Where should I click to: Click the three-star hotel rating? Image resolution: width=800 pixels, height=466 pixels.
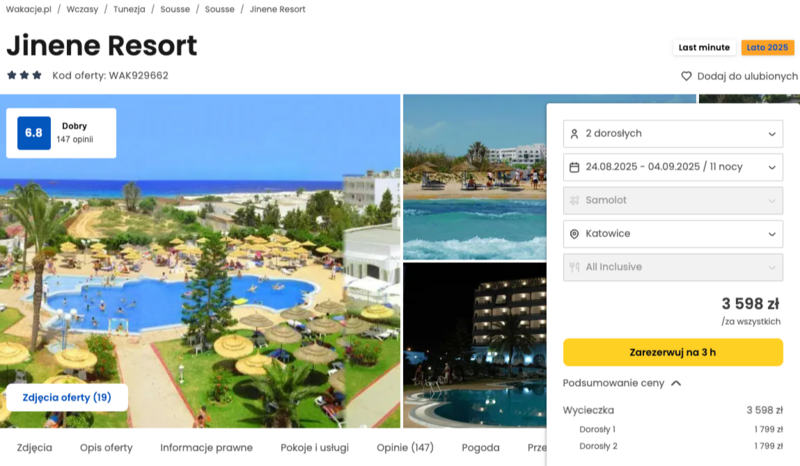tap(24, 76)
